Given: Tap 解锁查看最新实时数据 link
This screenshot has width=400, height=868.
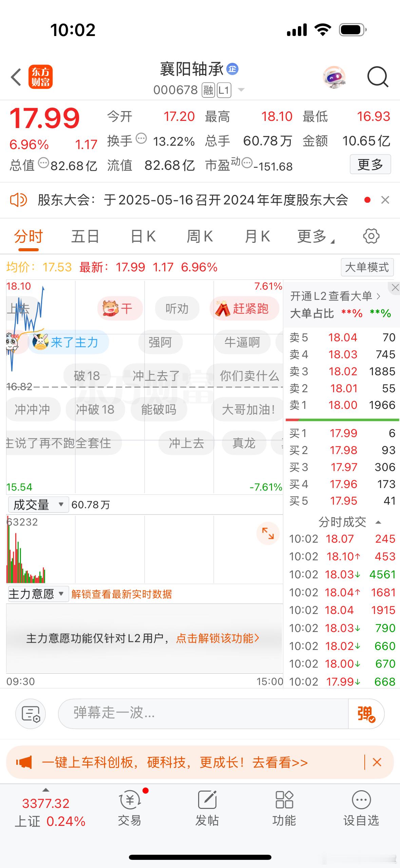Looking at the screenshot, I should point(121,594).
